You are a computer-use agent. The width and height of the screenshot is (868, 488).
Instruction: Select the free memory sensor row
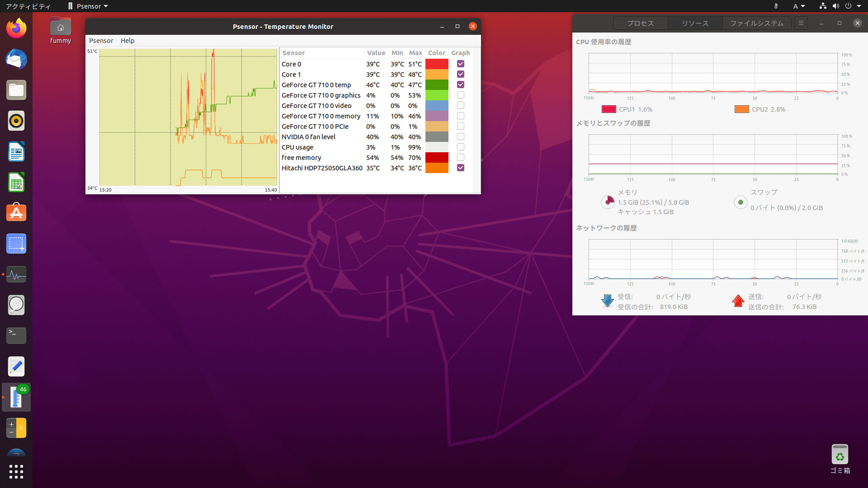point(377,158)
